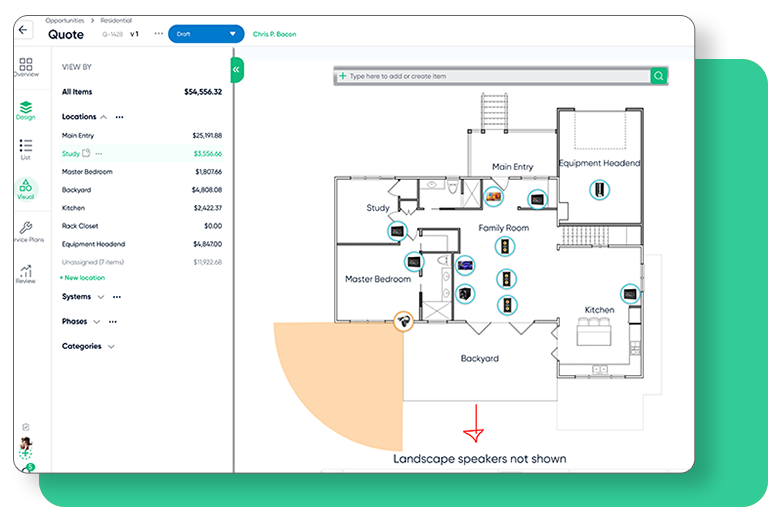Select the Master Bedroom TV icon
The image size is (780, 526).
pyautogui.click(x=465, y=265)
